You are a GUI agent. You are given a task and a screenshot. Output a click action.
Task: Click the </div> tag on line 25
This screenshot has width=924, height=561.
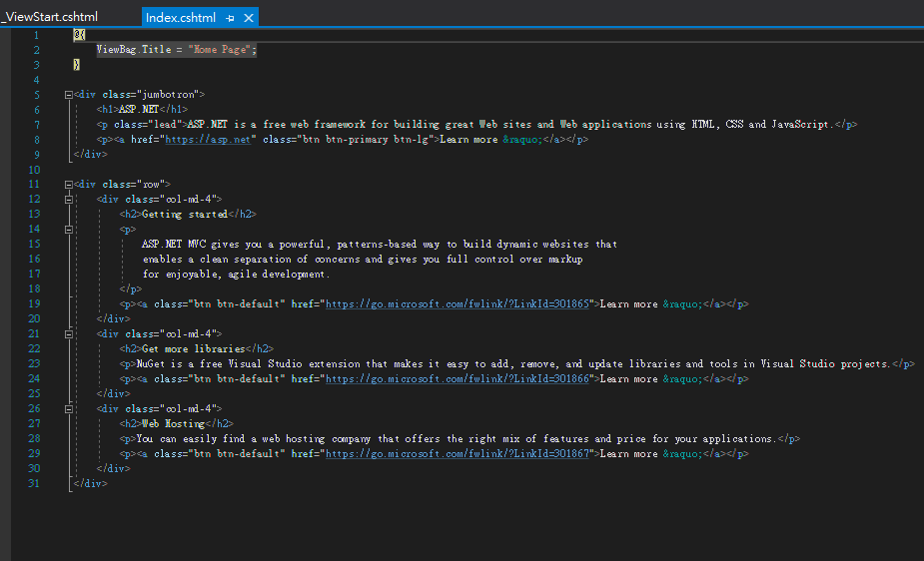coord(114,394)
